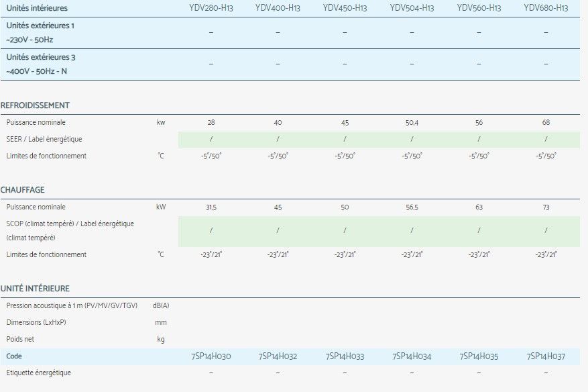Select the YDV680-H13 model heading

pyautogui.click(x=546, y=8)
